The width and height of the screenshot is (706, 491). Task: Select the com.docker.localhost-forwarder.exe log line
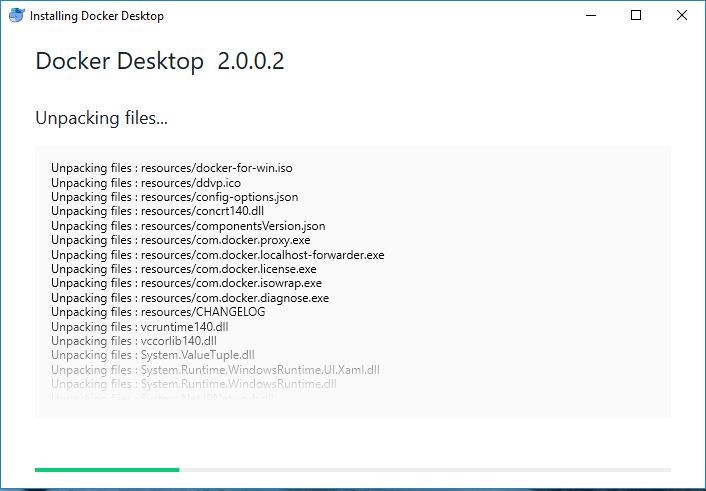pyautogui.click(x=217, y=255)
